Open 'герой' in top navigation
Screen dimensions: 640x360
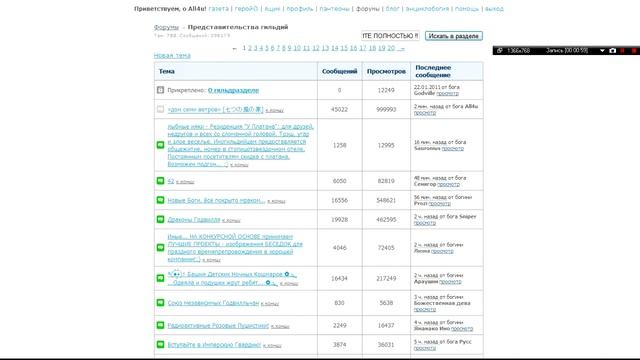click(x=246, y=9)
